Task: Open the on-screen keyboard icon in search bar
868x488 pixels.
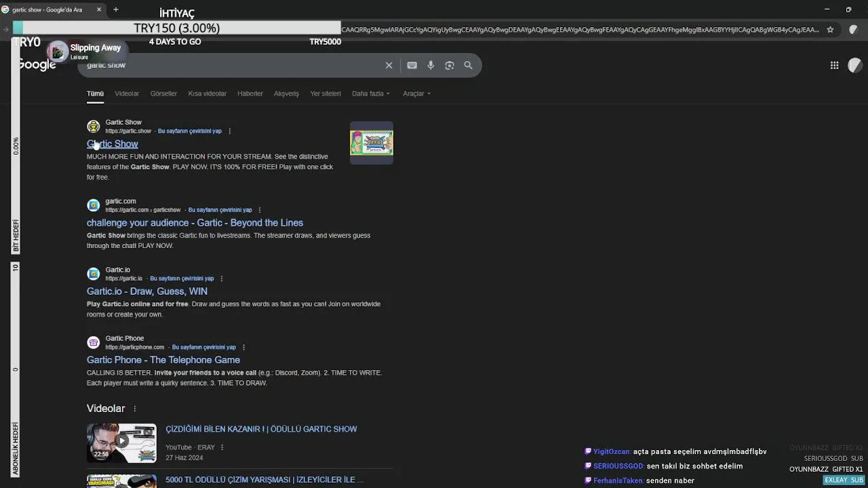Action: (x=412, y=66)
